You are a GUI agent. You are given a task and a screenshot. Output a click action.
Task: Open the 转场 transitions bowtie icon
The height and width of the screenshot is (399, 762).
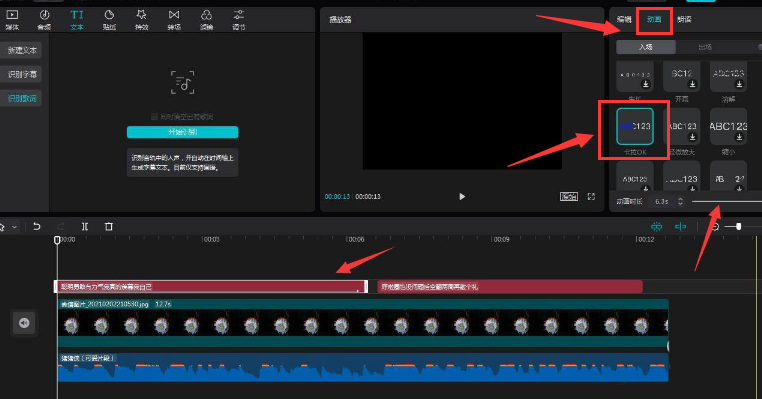pyautogui.click(x=174, y=19)
